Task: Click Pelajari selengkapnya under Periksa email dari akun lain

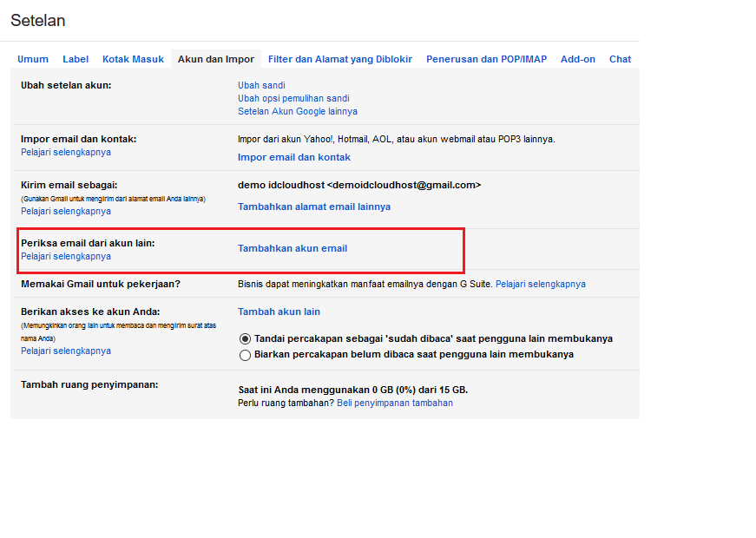Action: (x=65, y=256)
